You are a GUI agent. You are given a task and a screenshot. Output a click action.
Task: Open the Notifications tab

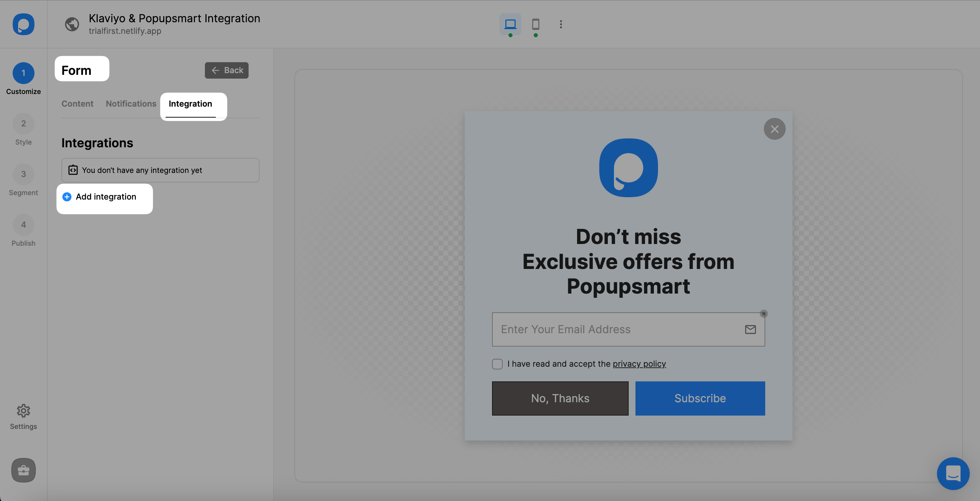click(131, 104)
